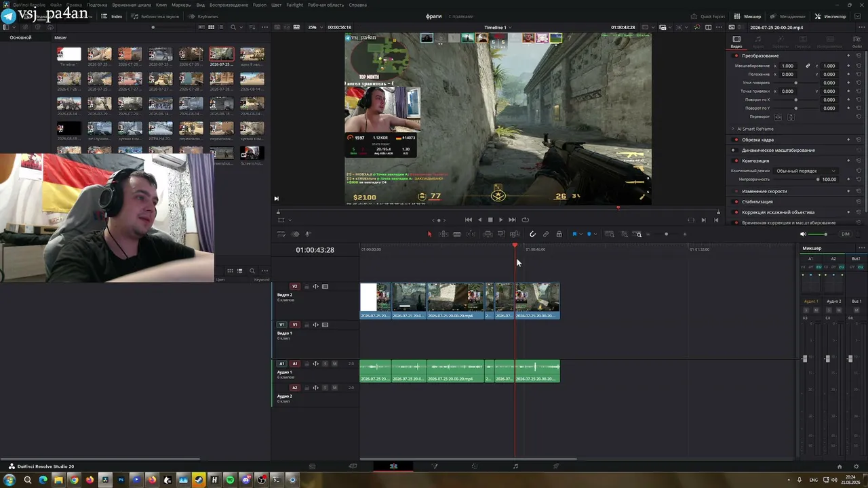The image size is (868, 488).
Task: Toggle auto track selector on Видео 2
Action: (x=315, y=287)
